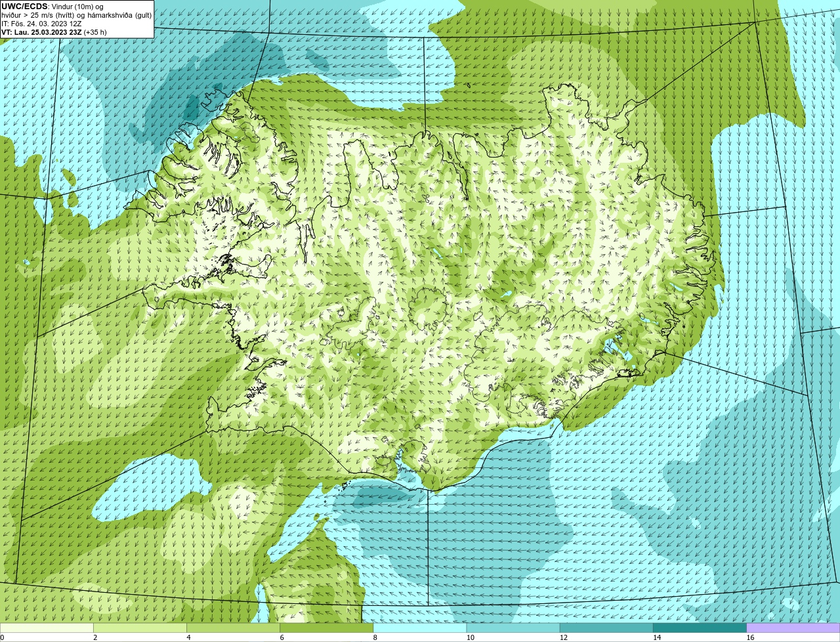Select the dark teal 14–16 m/s swatch
The image size is (840, 642).
(x=700, y=628)
